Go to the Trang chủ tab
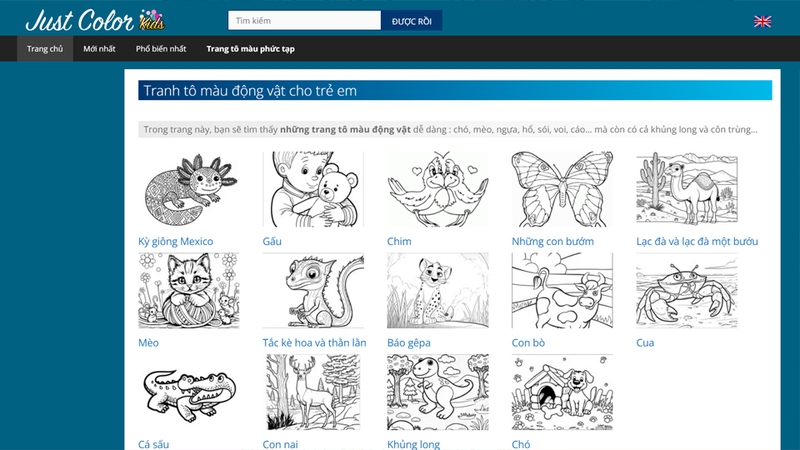This screenshot has height=450, width=800. point(45,49)
